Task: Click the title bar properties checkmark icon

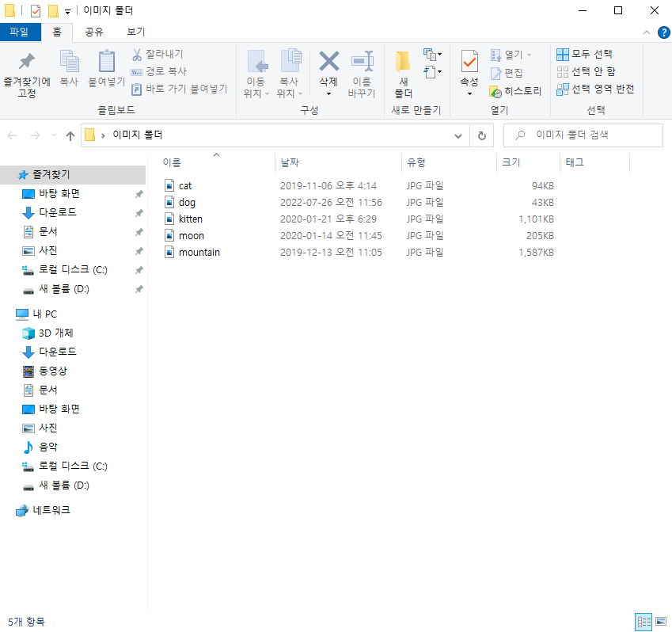Action: [x=36, y=11]
